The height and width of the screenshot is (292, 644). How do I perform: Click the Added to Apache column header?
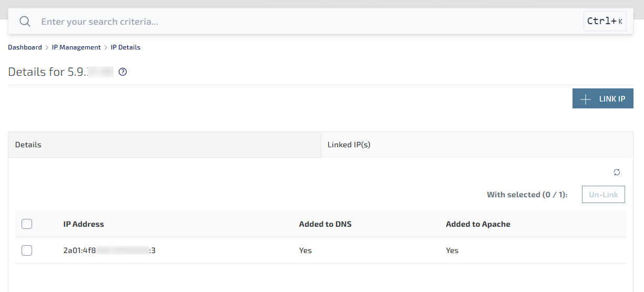click(478, 224)
